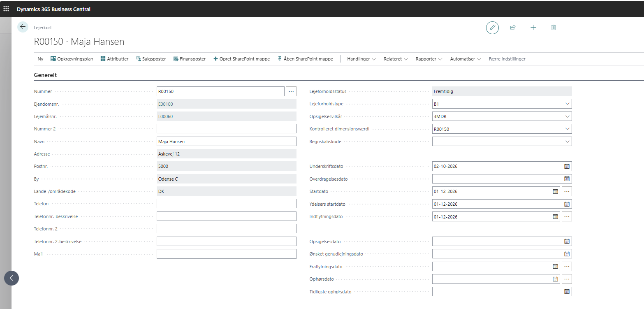
Task: Expand the Relateret menu
Action: pos(396,59)
